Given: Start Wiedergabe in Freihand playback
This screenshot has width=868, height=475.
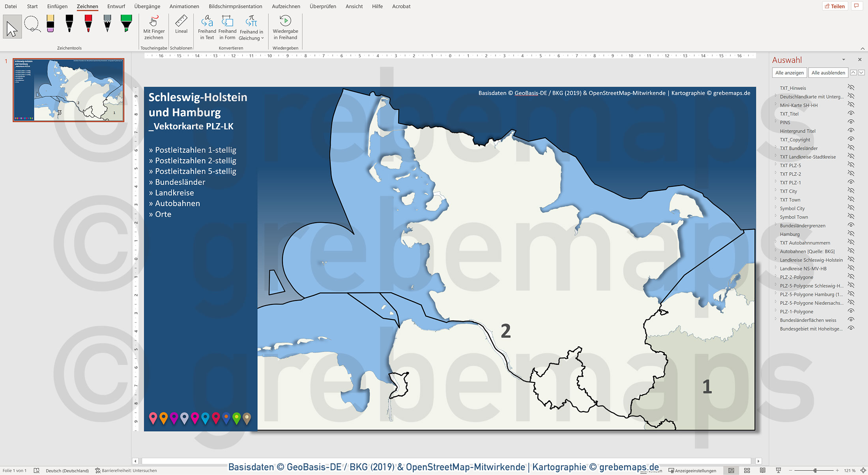Looking at the screenshot, I should (285, 28).
